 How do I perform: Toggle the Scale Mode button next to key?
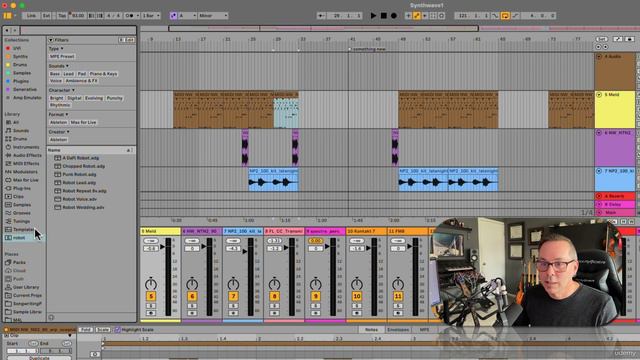pyautogui.click(x=173, y=16)
